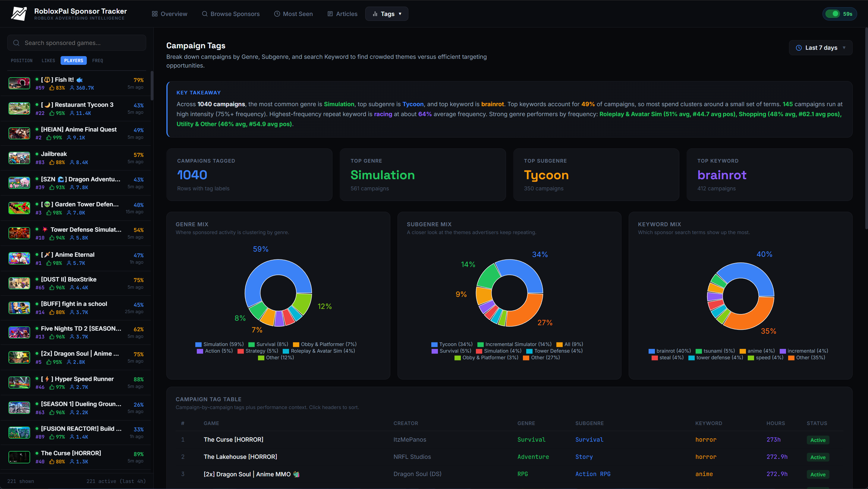Sort table by HOURS column header
The height and width of the screenshot is (489, 868).
[775, 423]
